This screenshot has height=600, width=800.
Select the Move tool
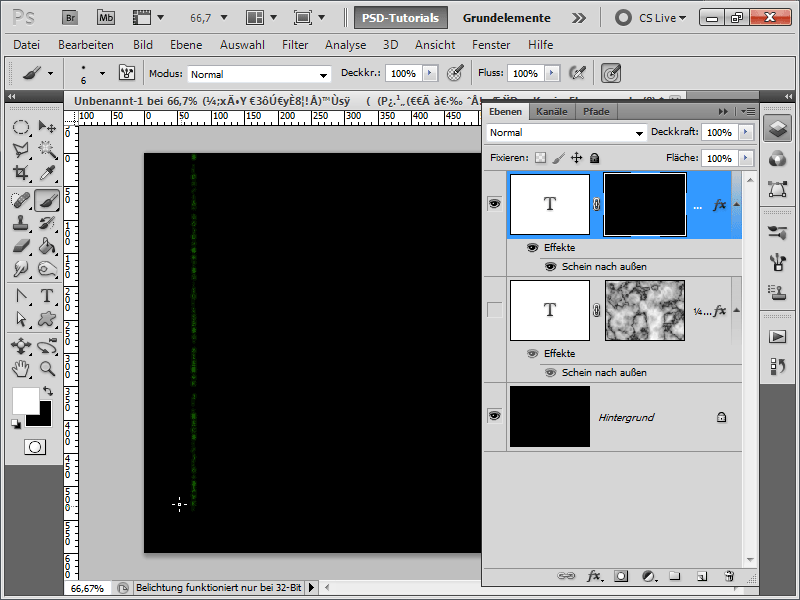click(47, 127)
